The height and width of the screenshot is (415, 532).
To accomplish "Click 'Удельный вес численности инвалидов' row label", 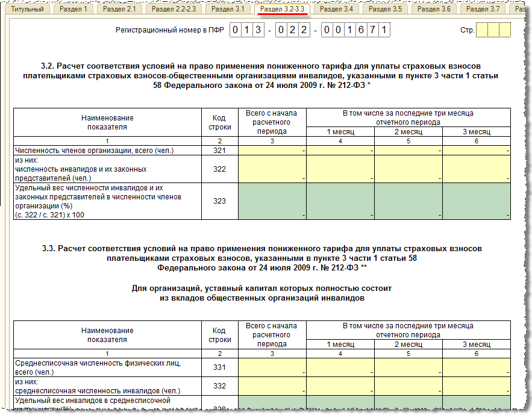I will point(98,201).
